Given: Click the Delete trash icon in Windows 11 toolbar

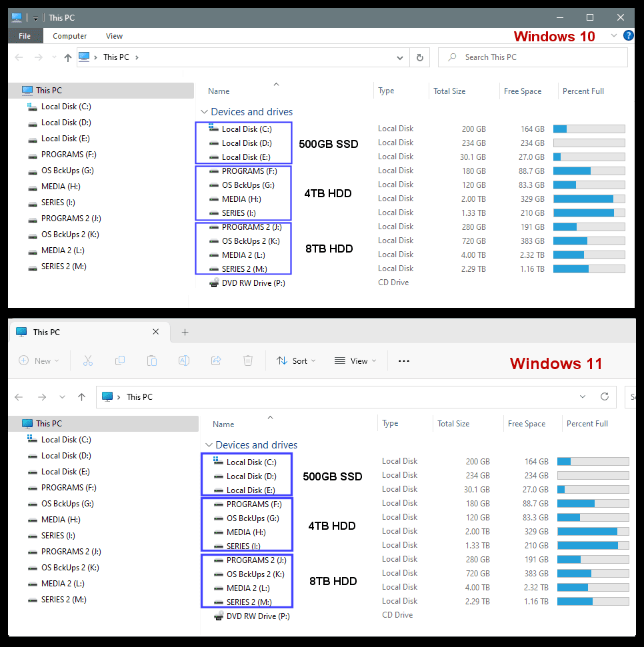Looking at the screenshot, I should coord(248,360).
